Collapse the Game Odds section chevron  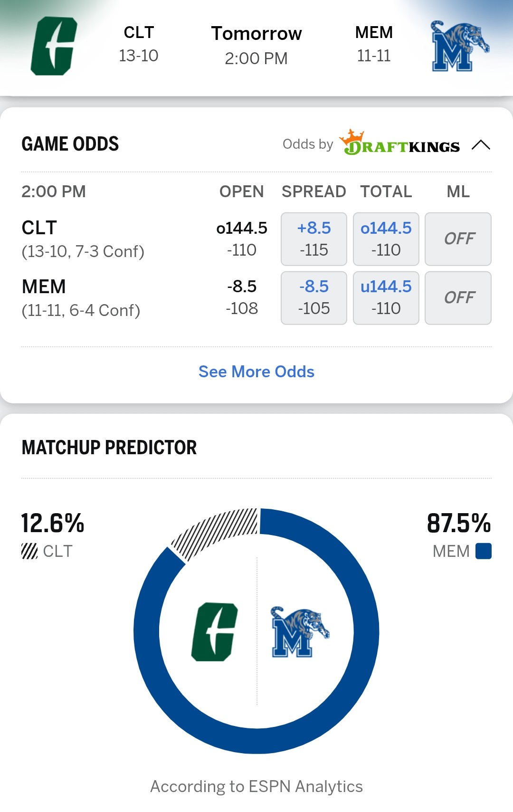point(481,144)
